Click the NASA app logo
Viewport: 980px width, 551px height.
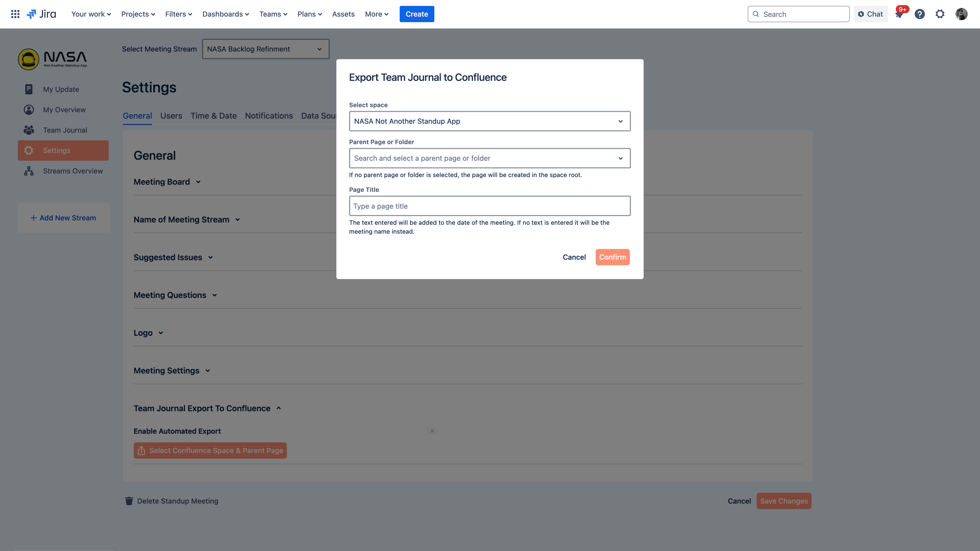coord(53,59)
